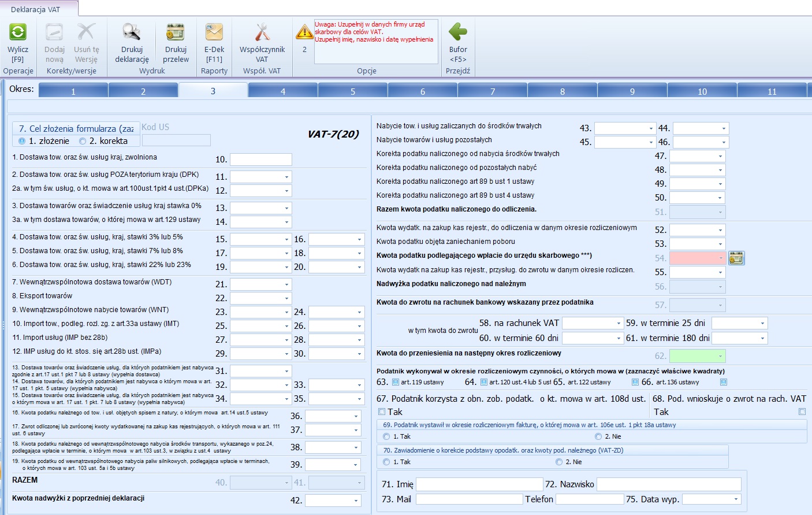Open dropdown for field 46
This screenshot has width=812, height=515.
(x=724, y=142)
